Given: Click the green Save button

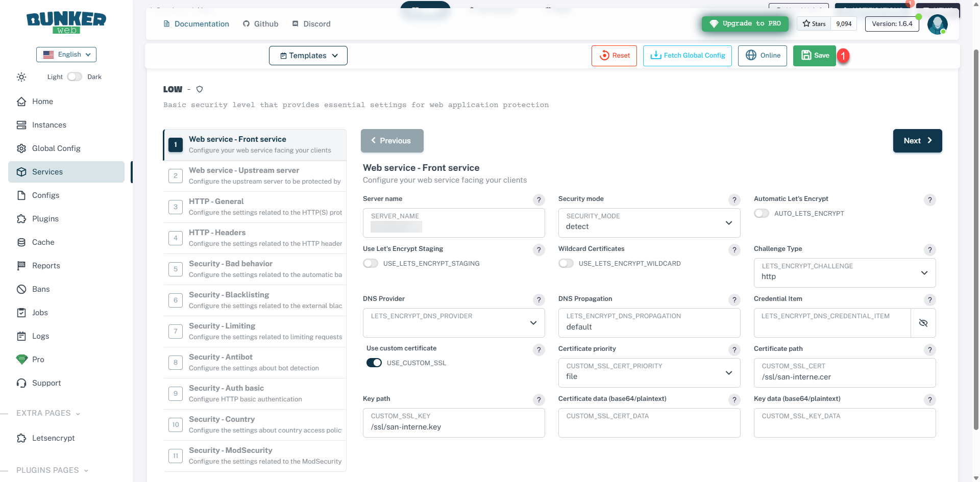Looking at the screenshot, I should coord(814,56).
